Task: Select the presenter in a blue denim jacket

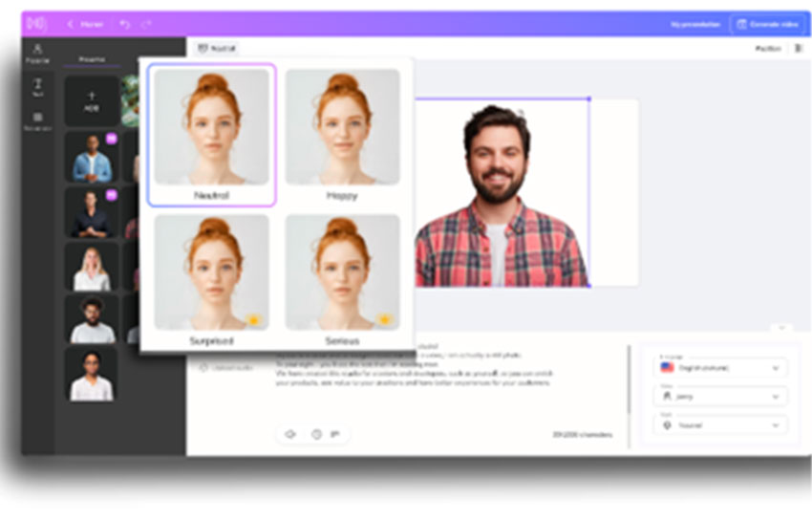Action: (92, 158)
